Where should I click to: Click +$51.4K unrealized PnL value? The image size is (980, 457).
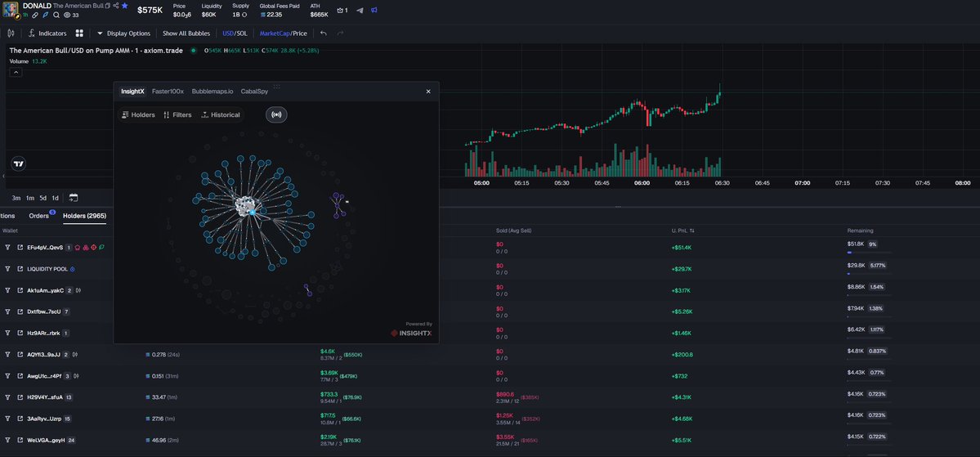coord(681,248)
